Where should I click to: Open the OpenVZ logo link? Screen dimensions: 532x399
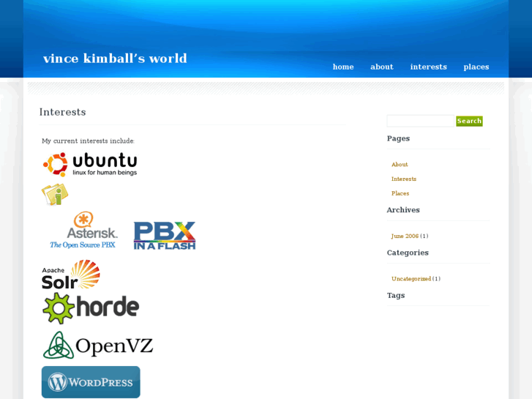tap(98, 346)
